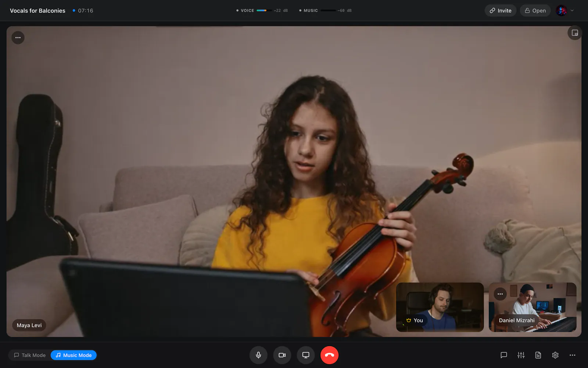
Task: Open options menu on Maya Levi's video
Action: click(18, 38)
